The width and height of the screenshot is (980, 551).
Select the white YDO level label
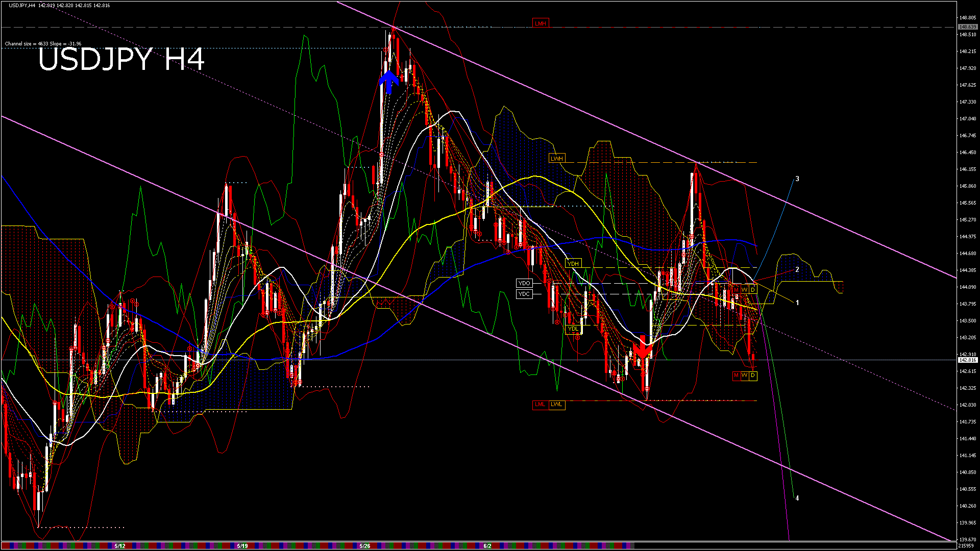524,283
